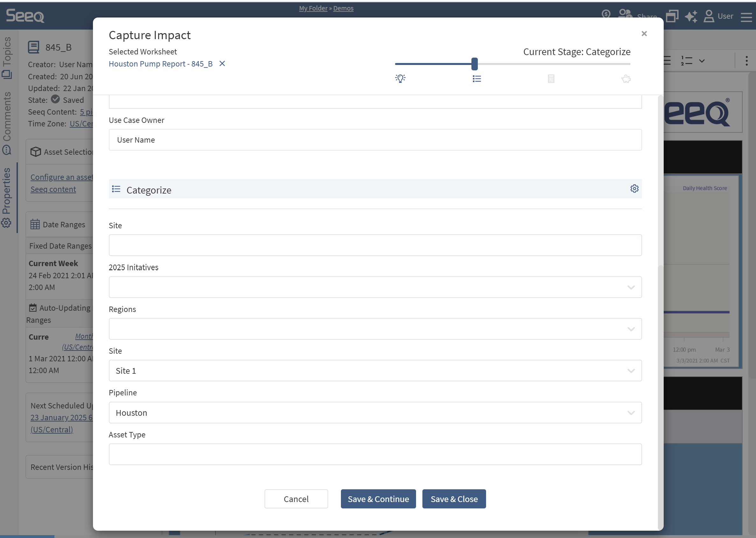The height and width of the screenshot is (538, 756).
Task: Open the Comments side tab
Action: 7,123
